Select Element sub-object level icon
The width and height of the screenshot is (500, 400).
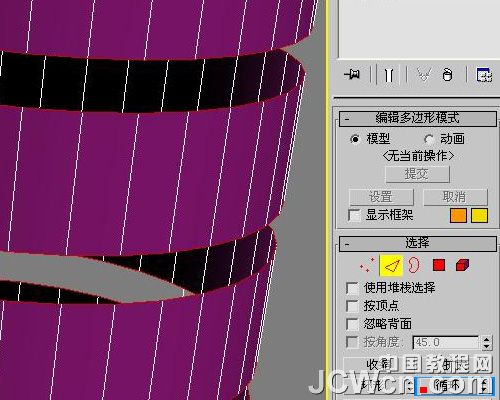click(x=462, y=265)
